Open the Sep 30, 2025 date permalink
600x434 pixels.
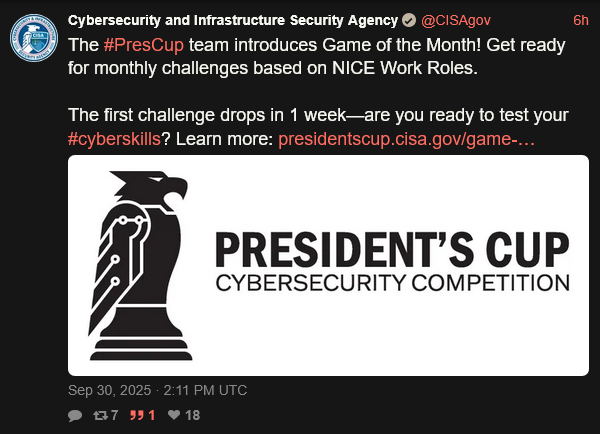[157, 390]
